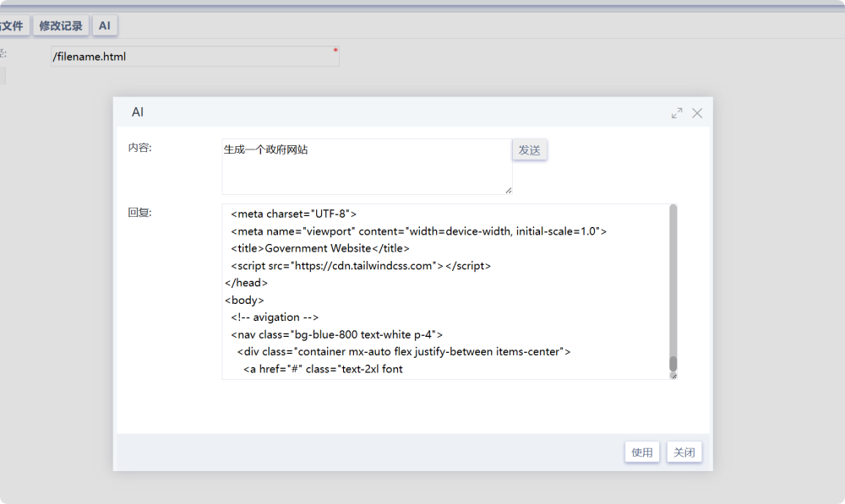Click in the 内容 prompt text area

tap(367, 173)
